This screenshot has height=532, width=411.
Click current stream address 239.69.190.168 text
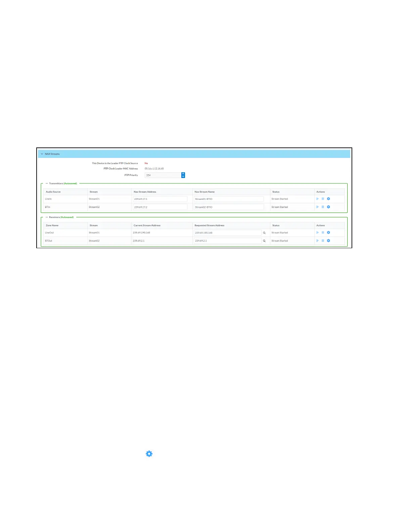[x=141, y=232]
